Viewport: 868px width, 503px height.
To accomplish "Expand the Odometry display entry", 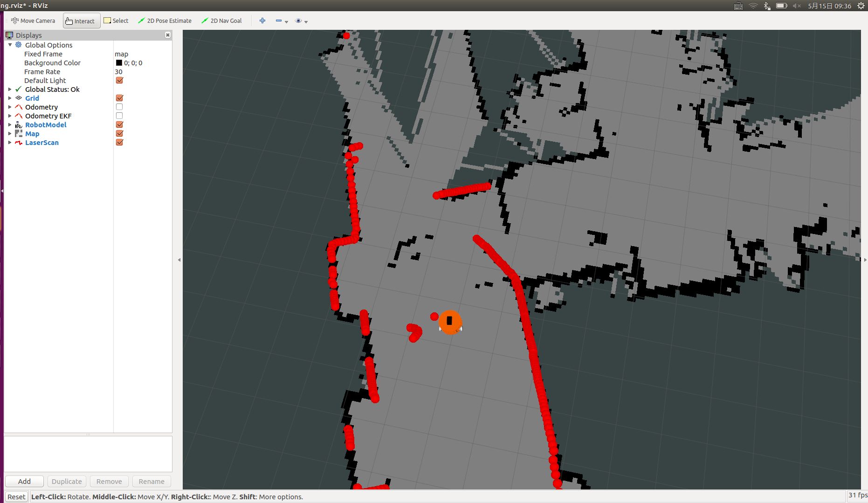I will coord(10,107).
